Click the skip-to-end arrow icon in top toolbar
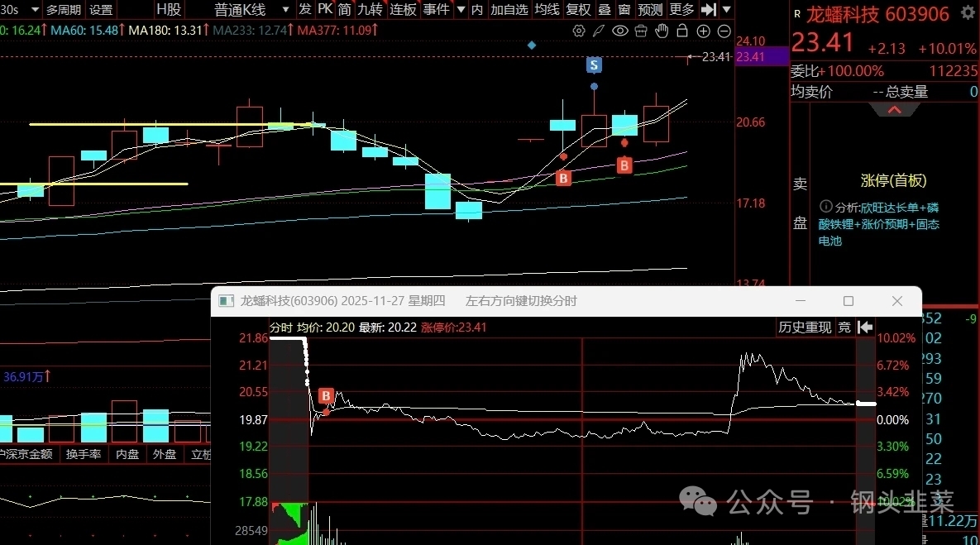The image size is (980, 545). 708,9
